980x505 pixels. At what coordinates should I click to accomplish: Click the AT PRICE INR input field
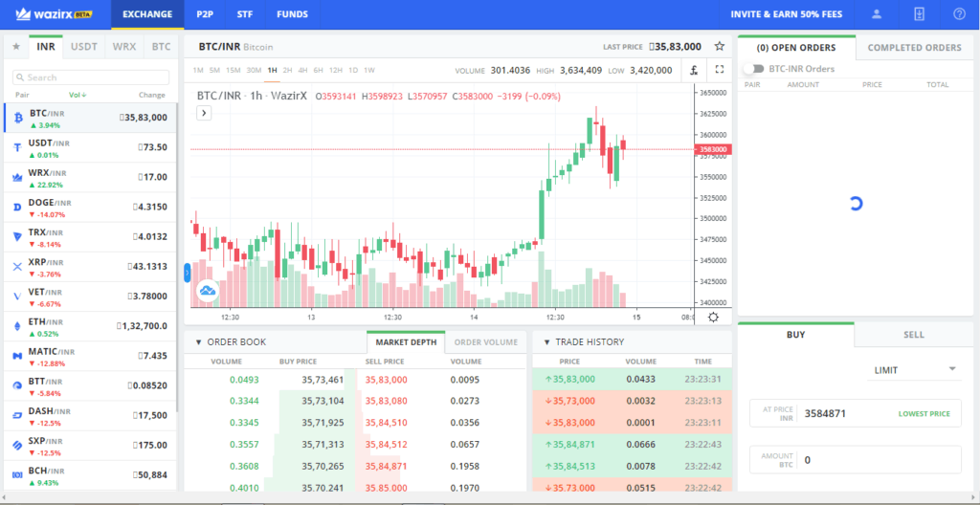tap(855, 413)
